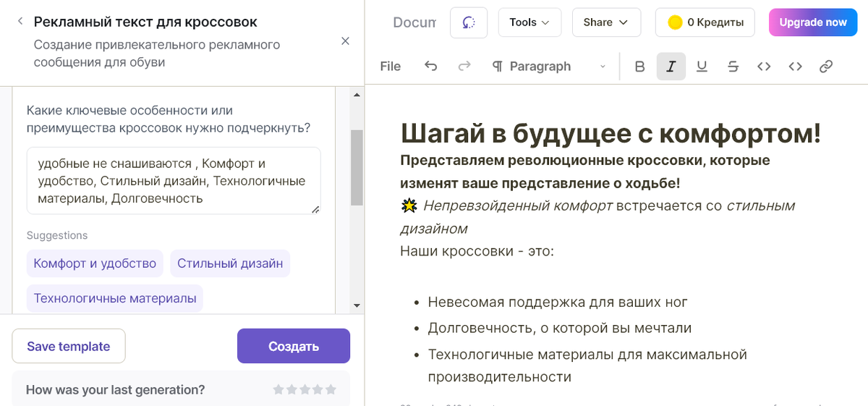
Task: Click the Upgrade now button
Action: pos(813,22)
